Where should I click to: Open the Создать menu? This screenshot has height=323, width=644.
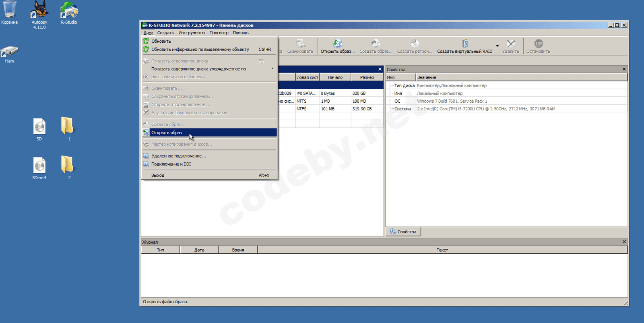165,33
